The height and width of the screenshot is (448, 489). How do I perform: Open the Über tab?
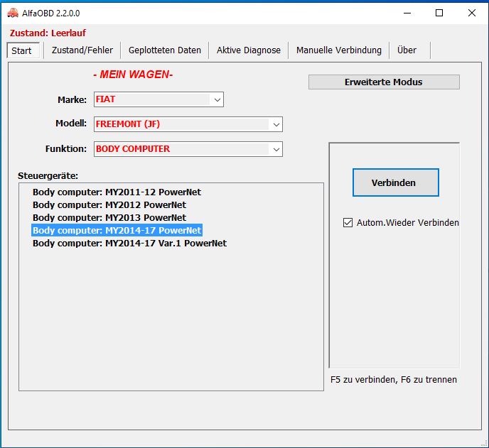tap(407, 50)
